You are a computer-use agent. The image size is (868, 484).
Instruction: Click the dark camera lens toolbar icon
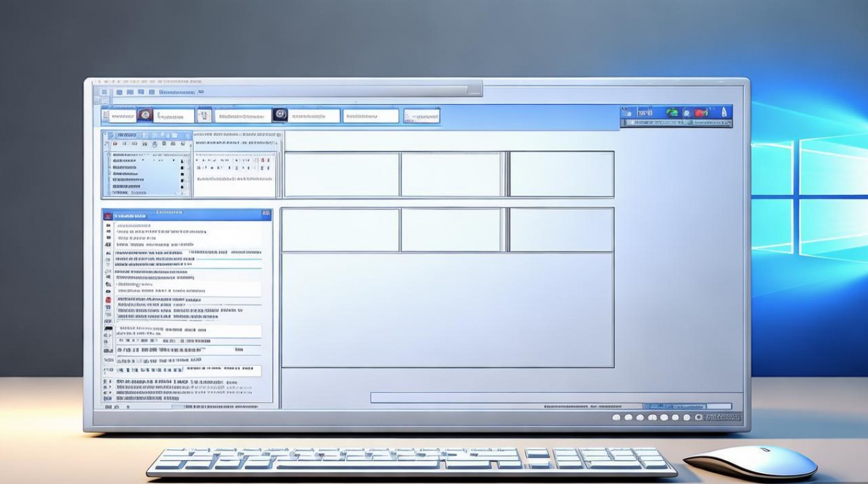280,115
